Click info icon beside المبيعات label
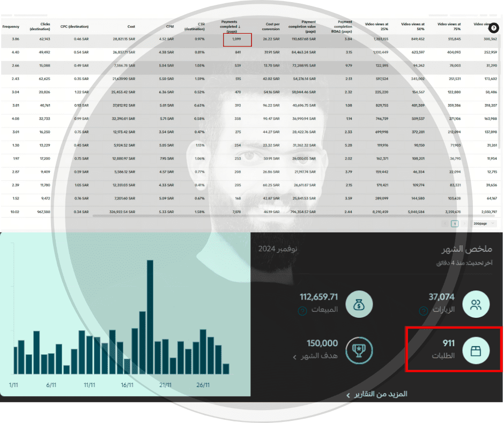The image size is (504, 423). (302, 311)
